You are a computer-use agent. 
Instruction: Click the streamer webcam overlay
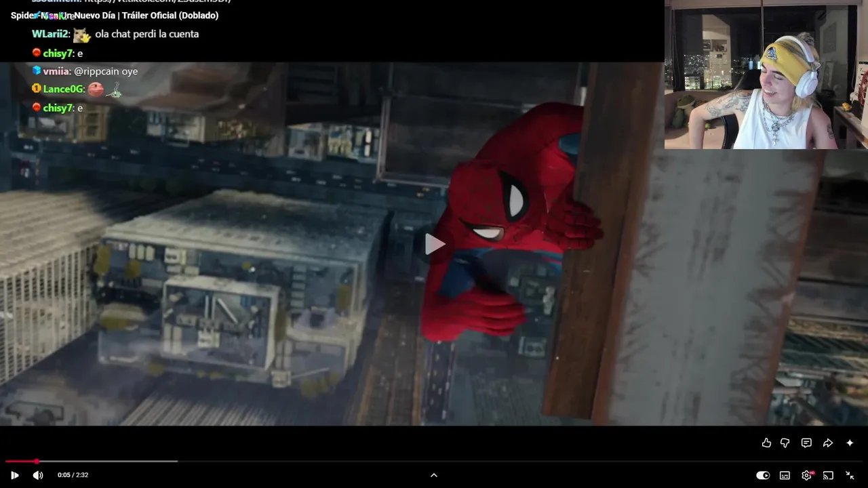point(766,75)
